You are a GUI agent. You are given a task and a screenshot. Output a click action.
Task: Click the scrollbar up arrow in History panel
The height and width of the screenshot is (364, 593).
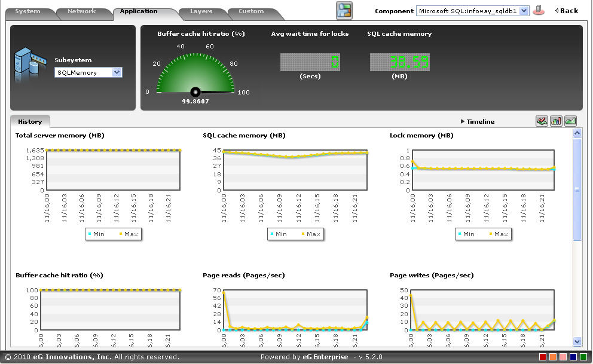tap(577, 133)
